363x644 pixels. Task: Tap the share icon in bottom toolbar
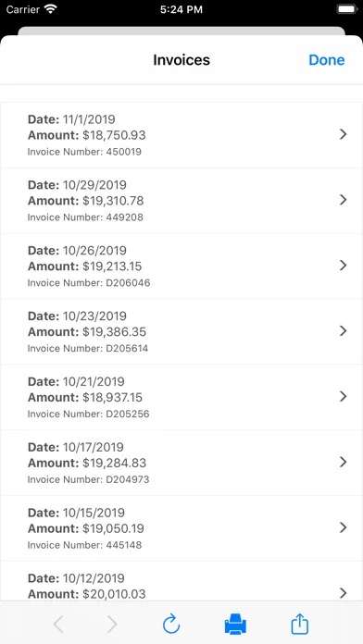coord(300,624)
